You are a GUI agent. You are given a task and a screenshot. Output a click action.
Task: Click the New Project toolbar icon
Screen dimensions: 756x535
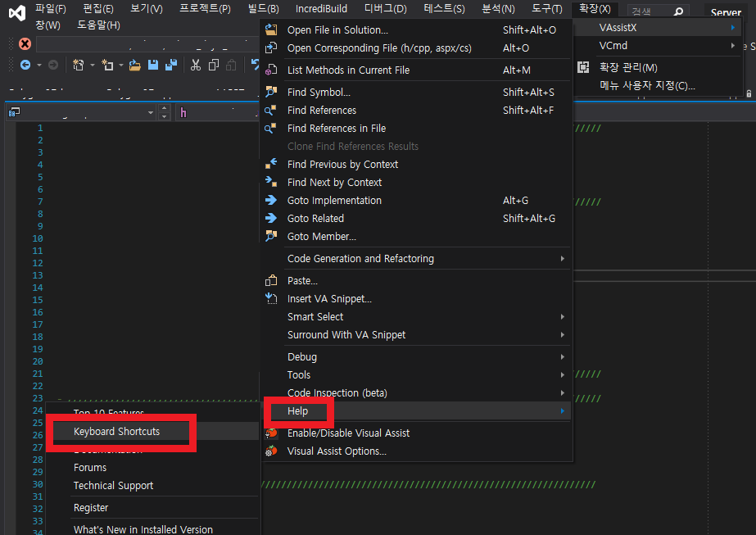pos(78,65)
